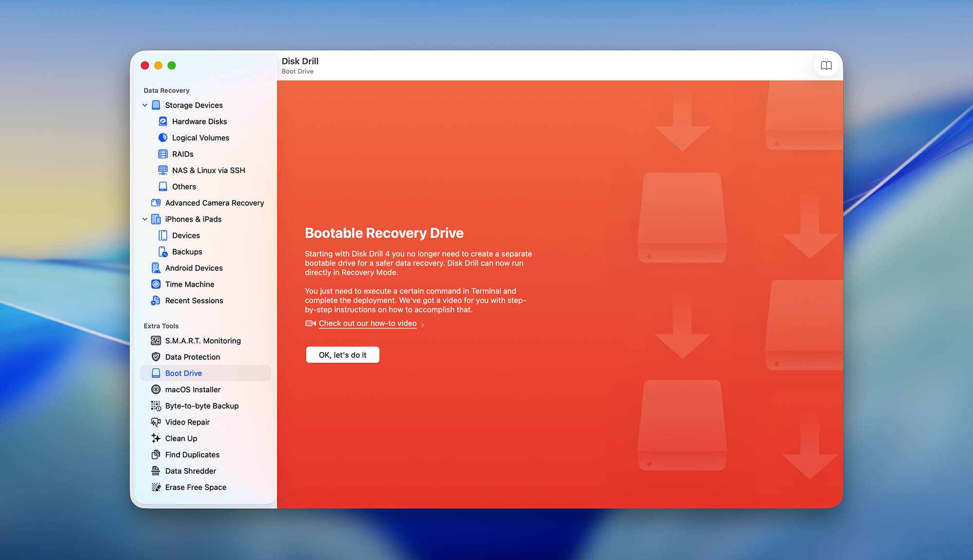The image size is (973, 560).
Task: Open Byte-to-byte Backup icon
Action: 156,406
